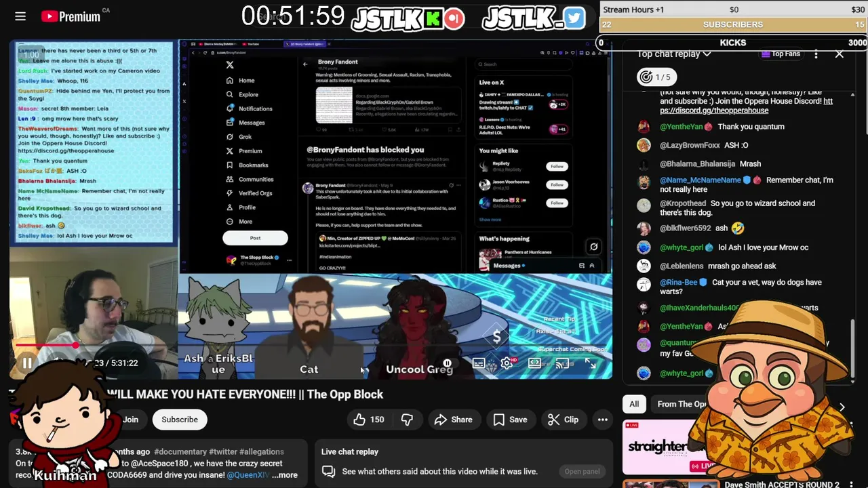Open the Dave Smith ACCEPTS ROUND 2 video
Viewport: 868px width, 488px height.
tap(781, 484)
